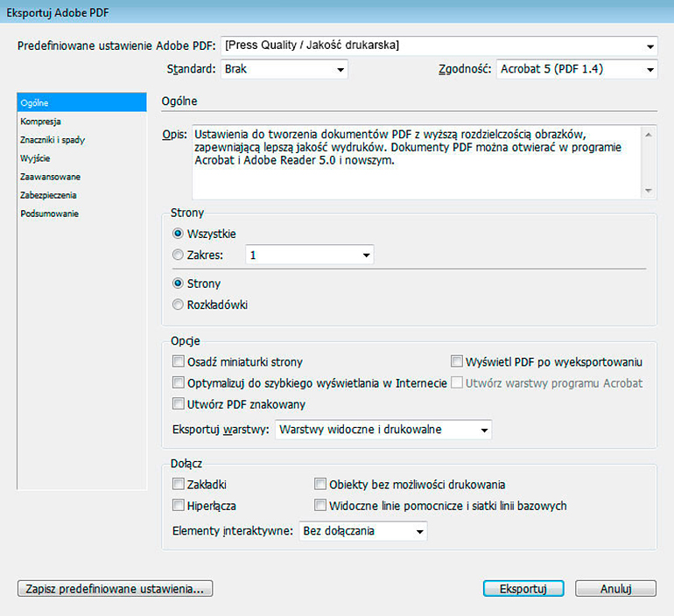Check the Hiperłącza checkbox

point(178,505)
